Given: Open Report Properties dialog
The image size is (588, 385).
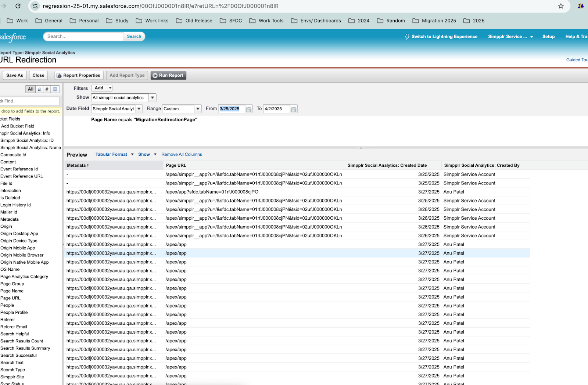Looking at the screenshot, I should [79, 76].
